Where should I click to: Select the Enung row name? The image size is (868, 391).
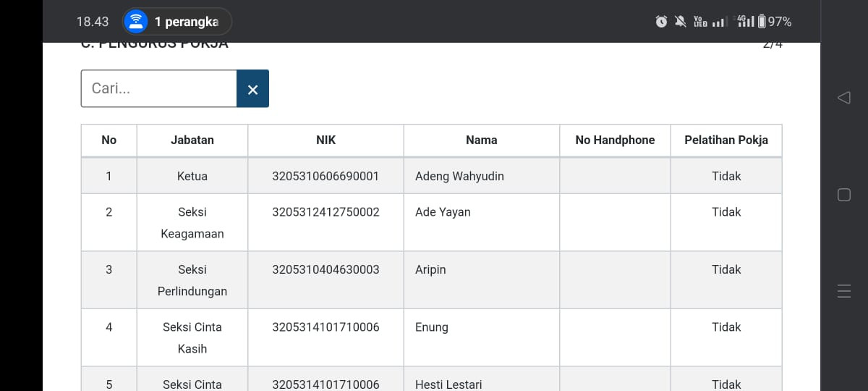(x=432, y=327)
